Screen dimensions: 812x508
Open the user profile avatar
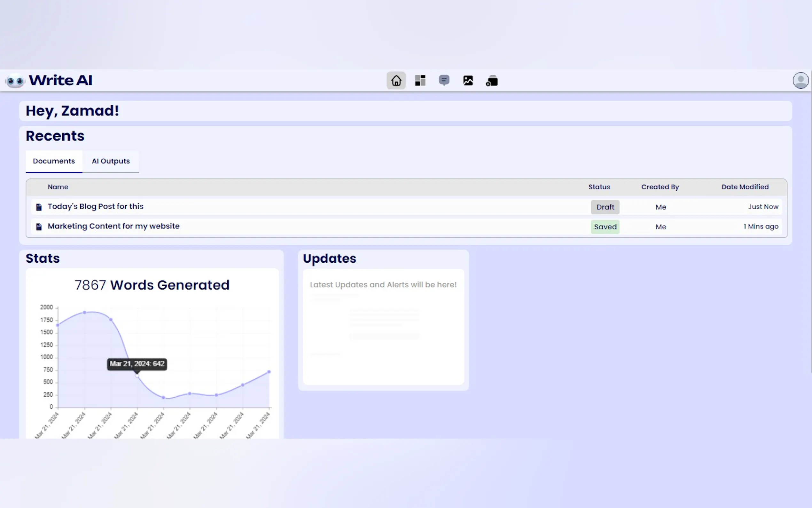coord(800,81)
